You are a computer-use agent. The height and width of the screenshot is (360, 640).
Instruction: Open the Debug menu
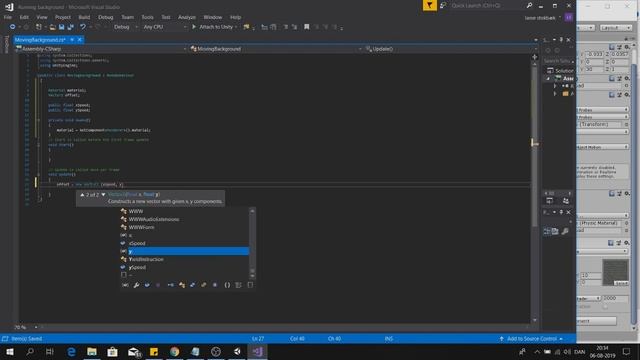click(x=105, y=17)
